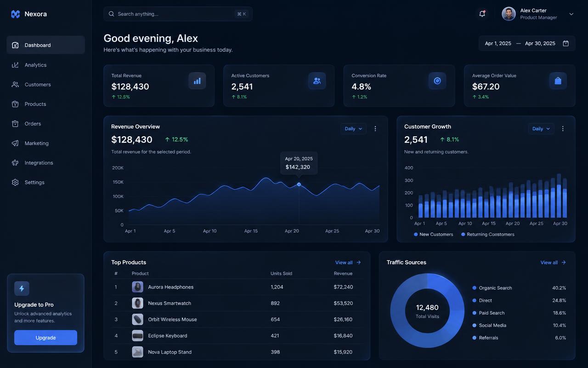The width and height of the screenshot is (588, 368).
Task: Open Revenue Overview three-dot menu
Action: pos(375,129)
